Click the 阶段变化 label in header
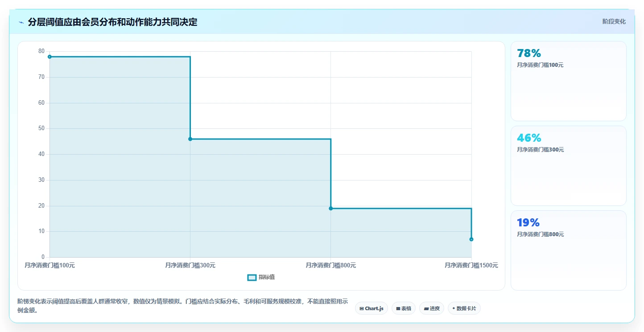Viewport: 644px width, 332px height. point(614,21)
